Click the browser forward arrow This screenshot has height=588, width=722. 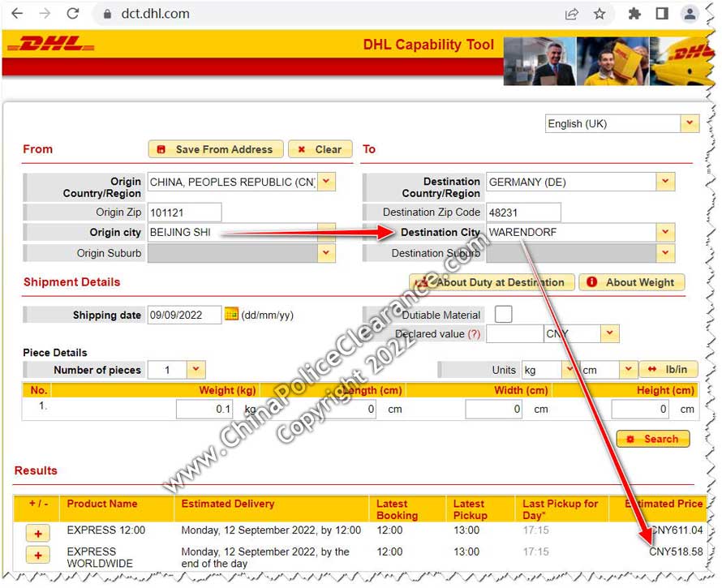(x=45, y=13)
